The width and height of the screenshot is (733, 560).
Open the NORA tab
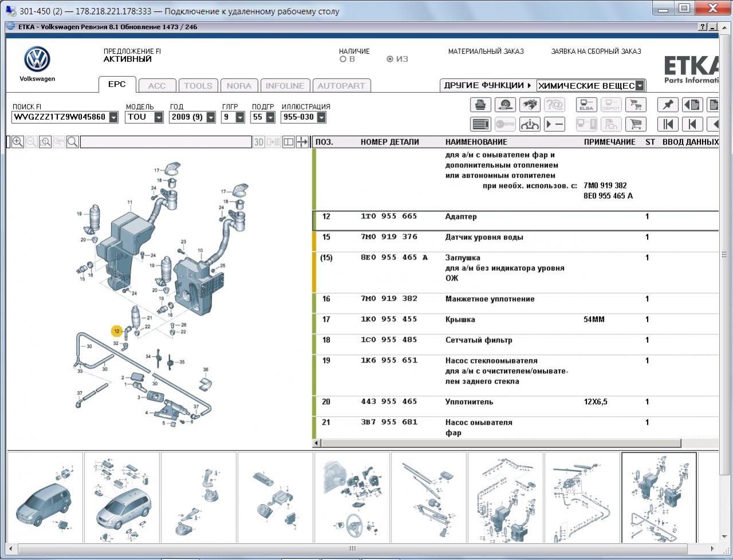239,86
